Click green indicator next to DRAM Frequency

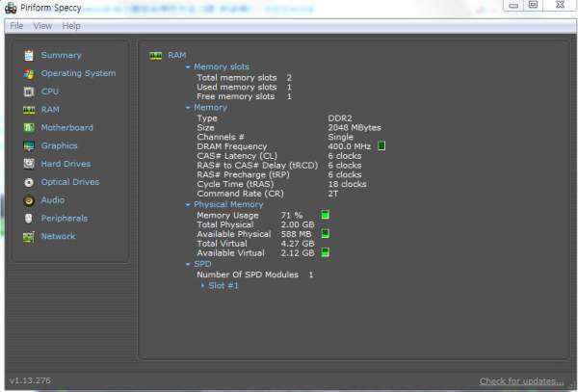[381, 145]
